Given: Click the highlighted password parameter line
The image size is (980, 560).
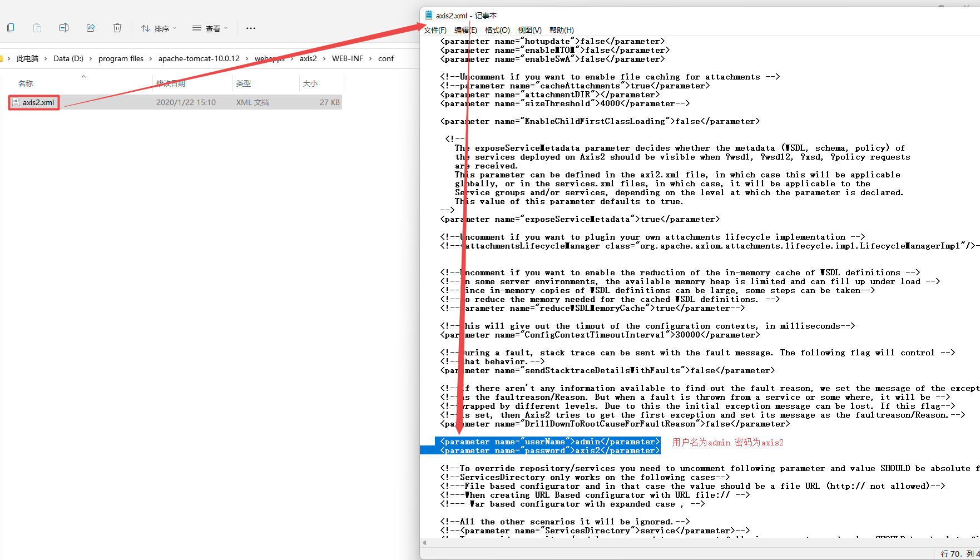Looking at the screenshot, I should (550, 450).
